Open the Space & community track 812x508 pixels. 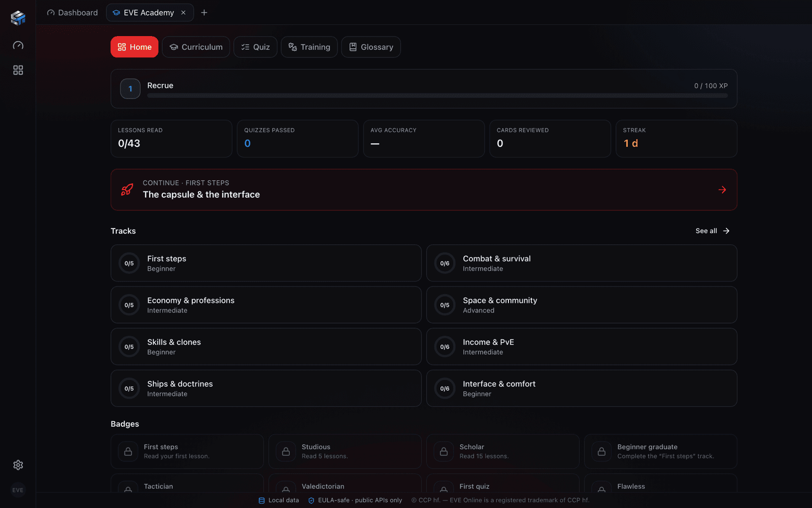[582, 305]
